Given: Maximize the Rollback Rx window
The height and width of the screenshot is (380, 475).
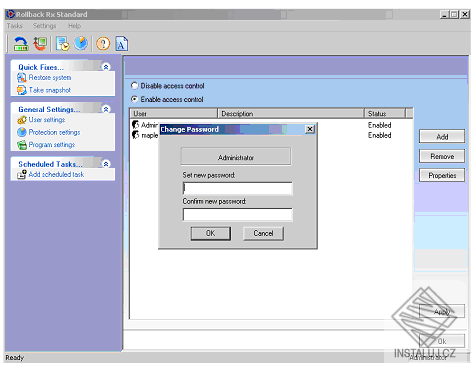Looking at the screenshot, I should pos(454,14).
